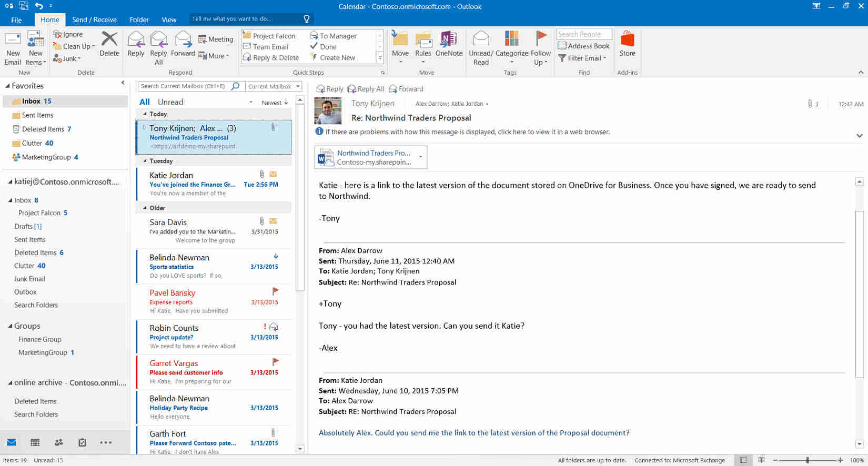The image size is (868, 466).
Task: Collapse the Favorites section
Action: click(7, 86)
